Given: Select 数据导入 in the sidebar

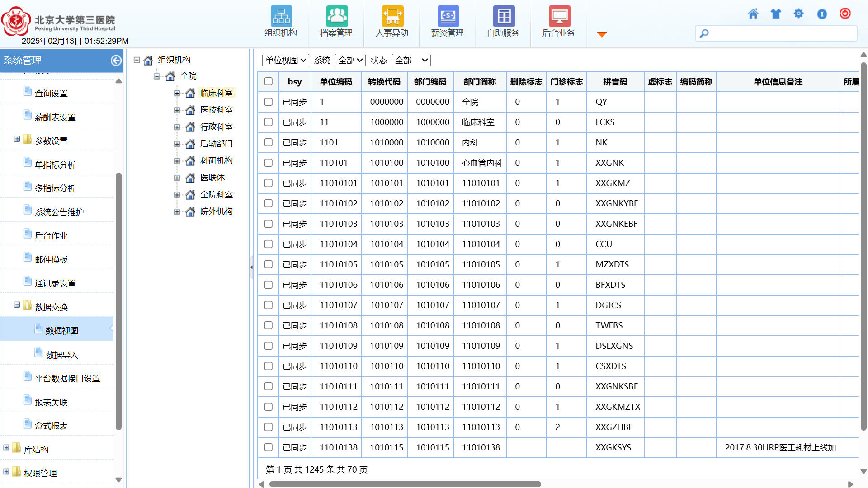Looking at the screenshot, I should (x=62, y=355).
